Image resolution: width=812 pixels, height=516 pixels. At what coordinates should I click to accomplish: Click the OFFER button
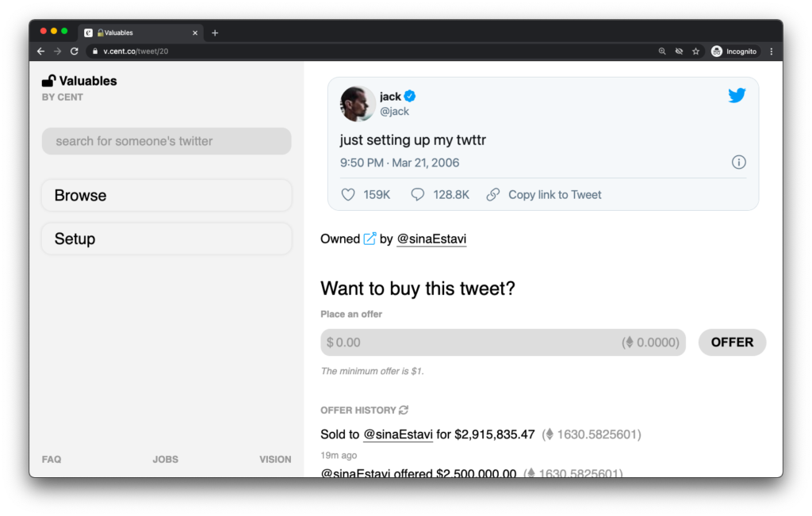point(732,342)
